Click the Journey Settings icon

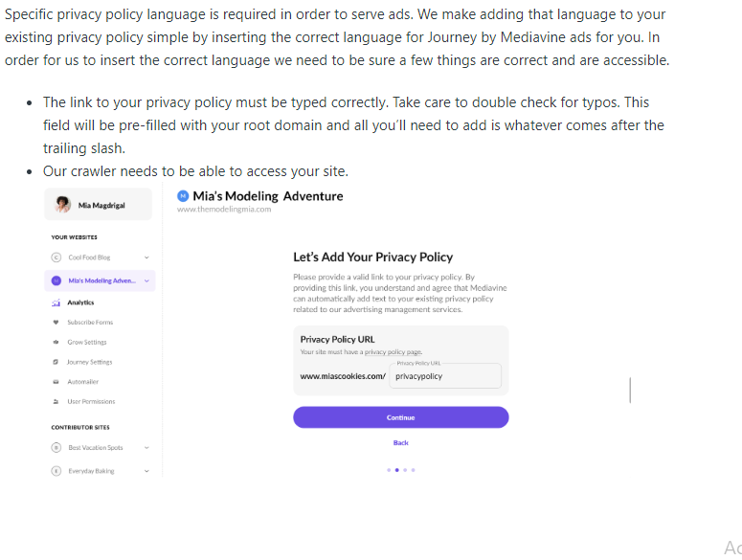[56, 362]
